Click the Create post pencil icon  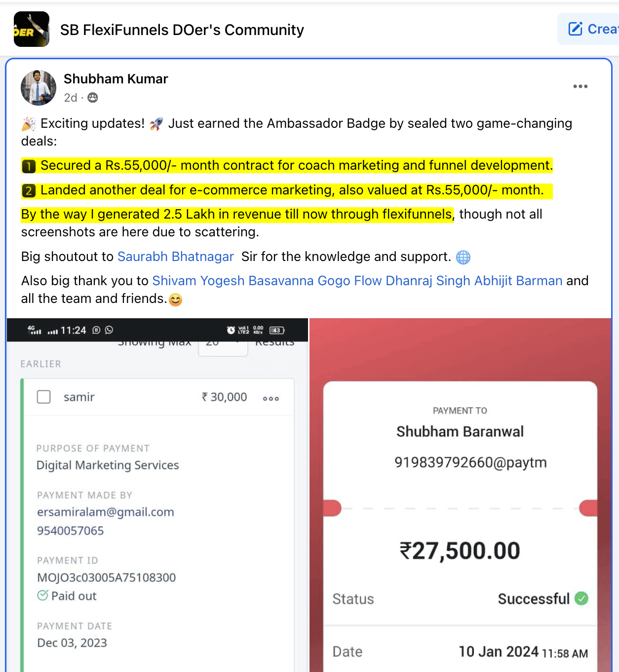tap(576, 29)
